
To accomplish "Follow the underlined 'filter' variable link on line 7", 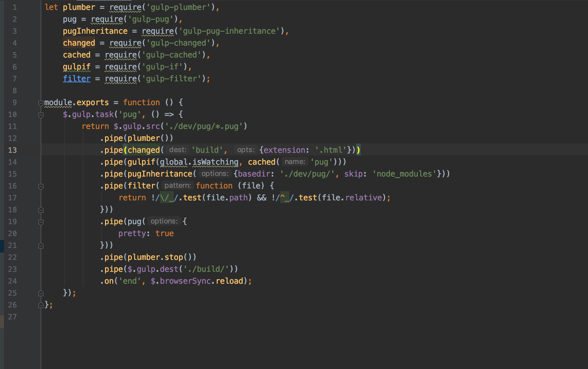I will pos(77,79).
